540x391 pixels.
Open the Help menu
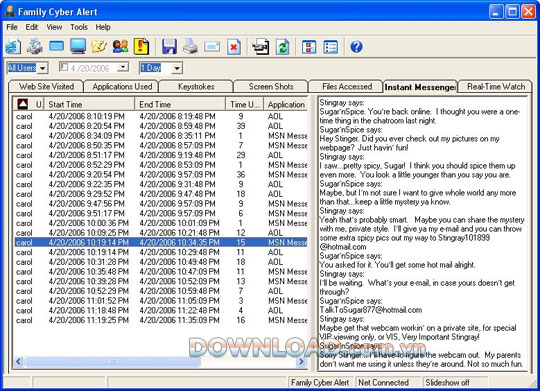(x=103, y=27)
